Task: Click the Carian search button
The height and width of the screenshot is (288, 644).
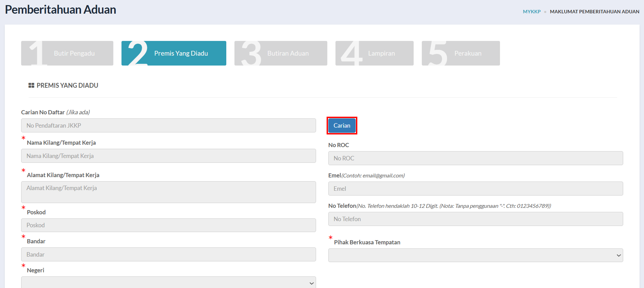Action: click(x=342, y=126)
